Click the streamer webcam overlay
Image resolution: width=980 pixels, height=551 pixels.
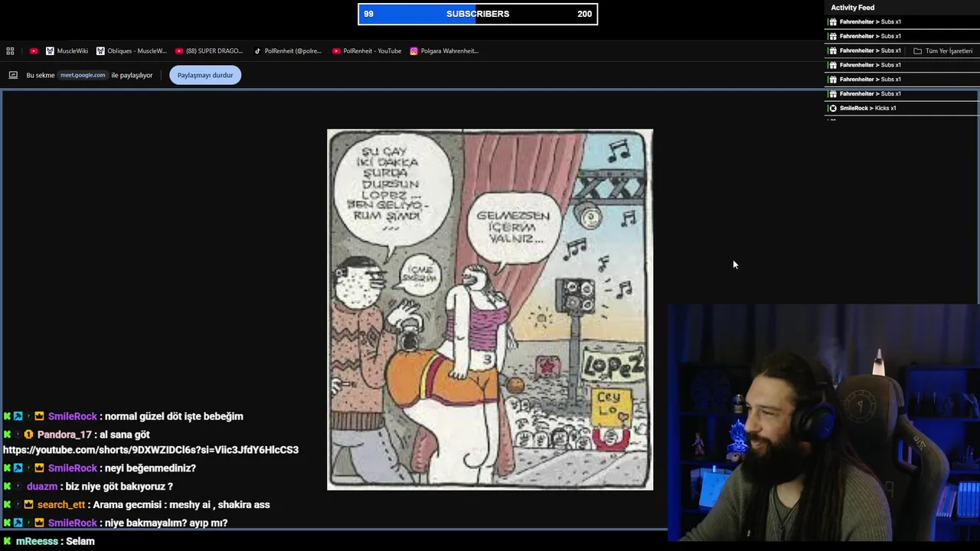[823, 423]
